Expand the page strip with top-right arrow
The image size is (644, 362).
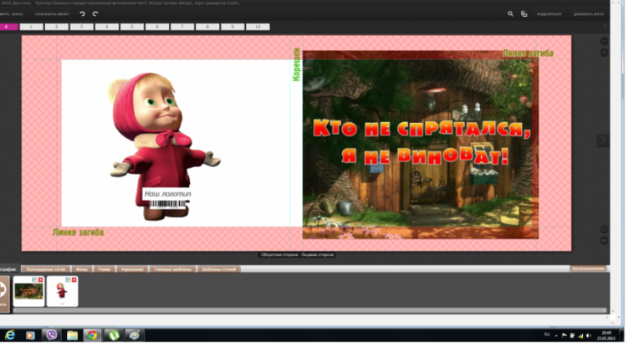[x=606, y=27]
